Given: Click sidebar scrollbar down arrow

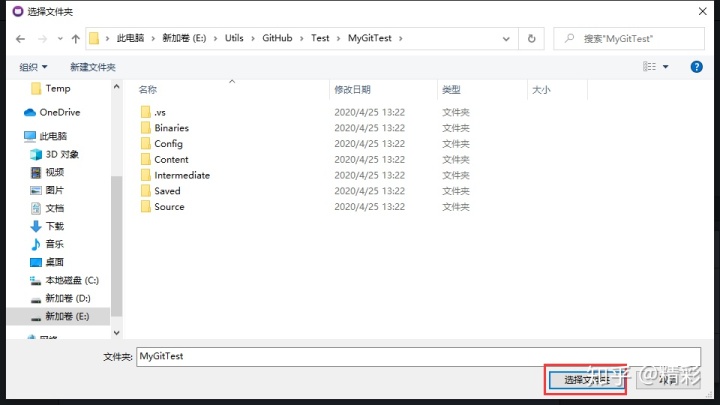Looking at the screenshot, I should click(x=117, y=333).
